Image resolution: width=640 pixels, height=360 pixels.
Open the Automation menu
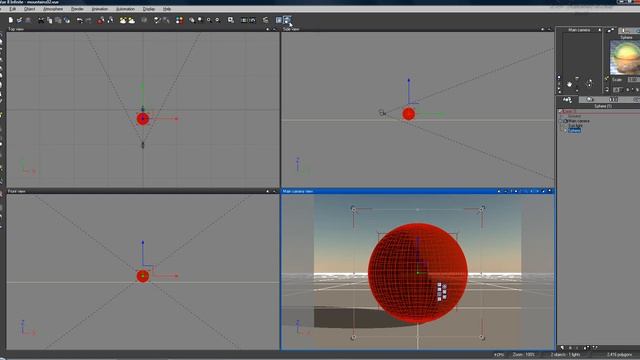125,9
